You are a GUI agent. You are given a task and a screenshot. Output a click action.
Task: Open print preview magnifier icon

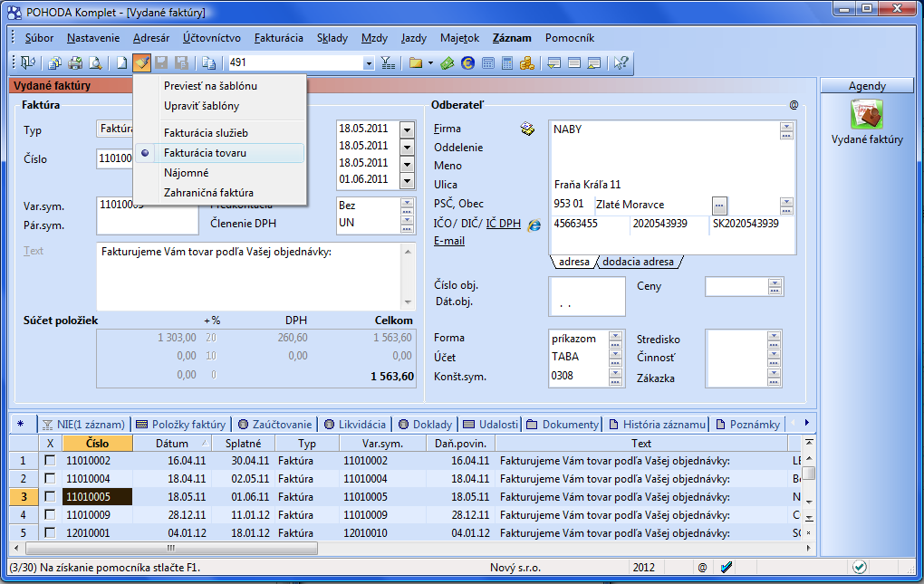pos(94,62)
